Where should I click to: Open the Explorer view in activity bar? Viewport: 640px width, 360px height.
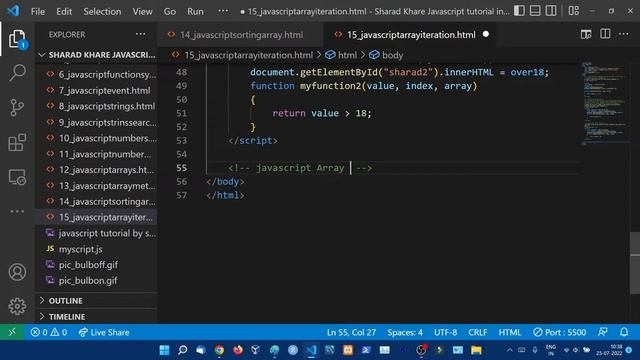[x=17, y=39]
